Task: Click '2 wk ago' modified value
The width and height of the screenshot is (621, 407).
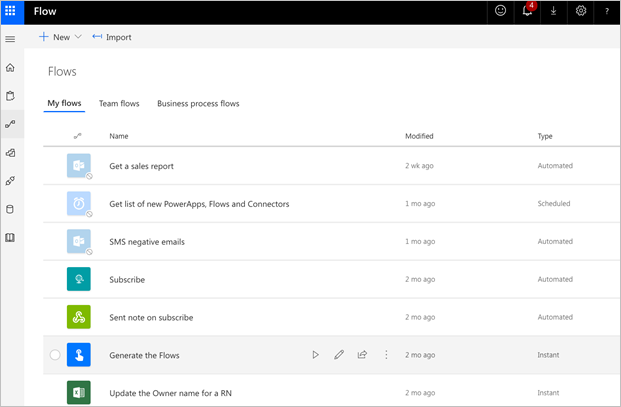Action: (419, 166)
